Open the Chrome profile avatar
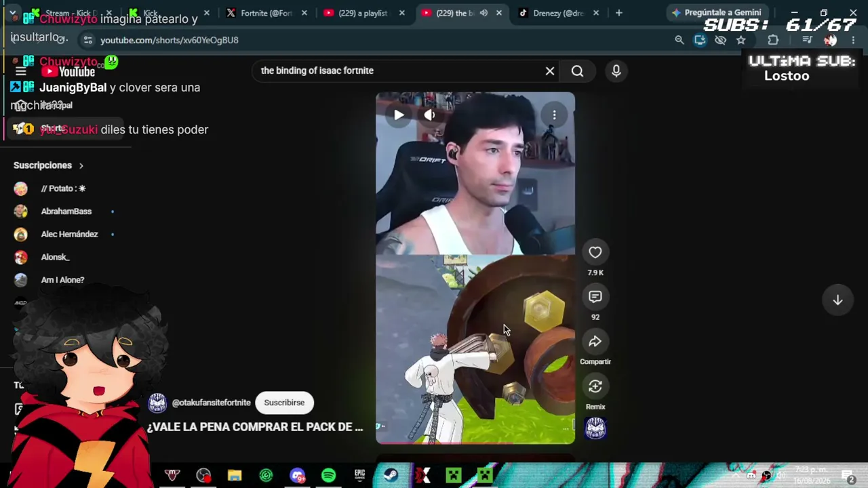This screenshot has height=488, width=868. (830, 40)
